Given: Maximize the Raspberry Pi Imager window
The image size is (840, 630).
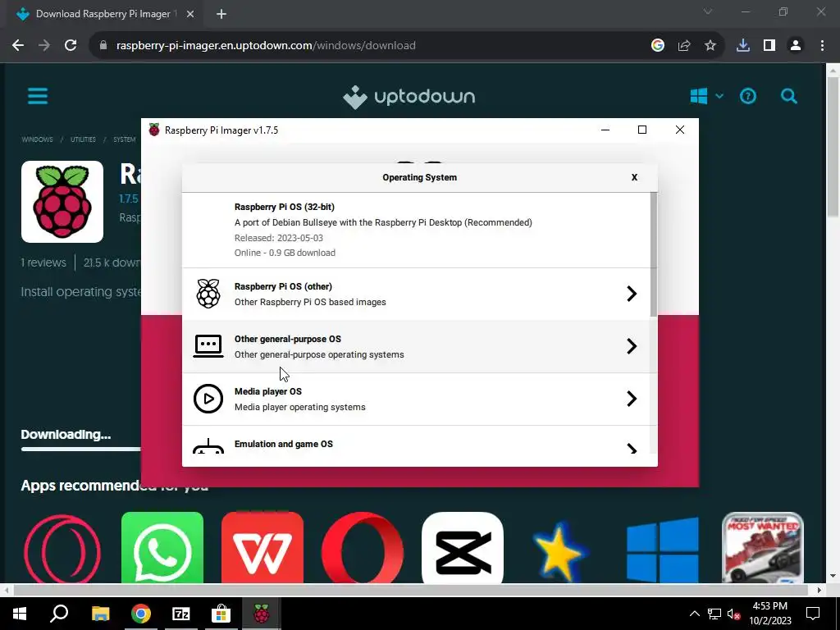Looking at the screenshot, I should tap(642, 130).
